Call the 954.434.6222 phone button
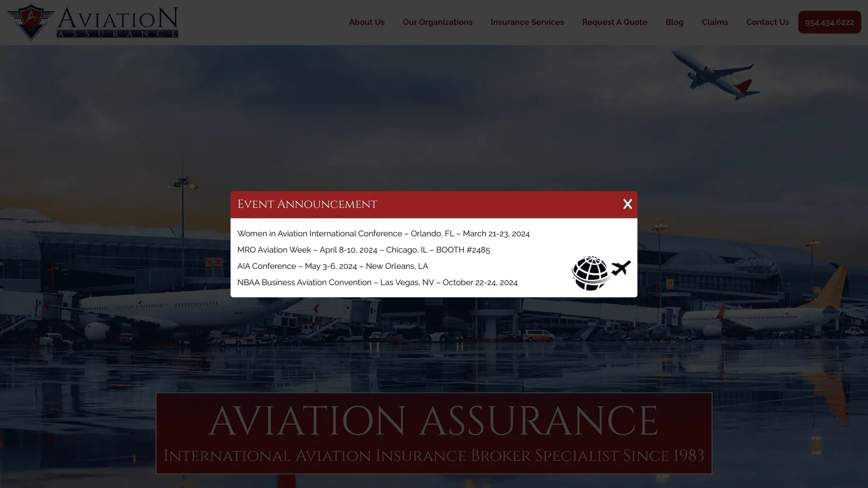The width and height of the screenshot is (868, 488). coord(829,22)
